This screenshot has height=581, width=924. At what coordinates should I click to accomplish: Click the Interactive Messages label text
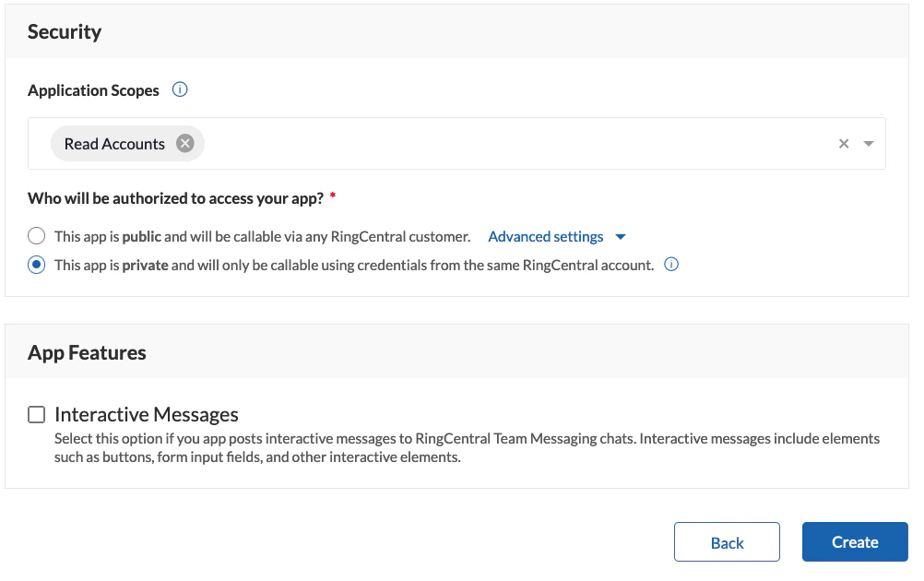coord(147,415)
